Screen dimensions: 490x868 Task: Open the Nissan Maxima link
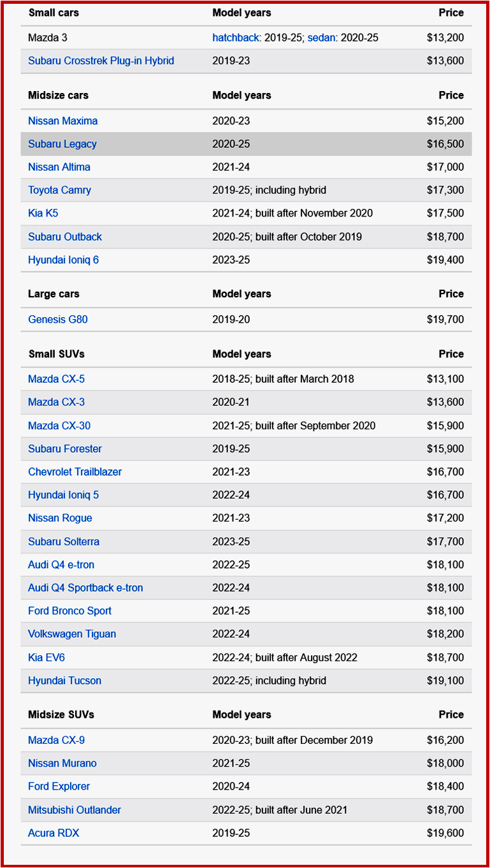coord(62,121)
